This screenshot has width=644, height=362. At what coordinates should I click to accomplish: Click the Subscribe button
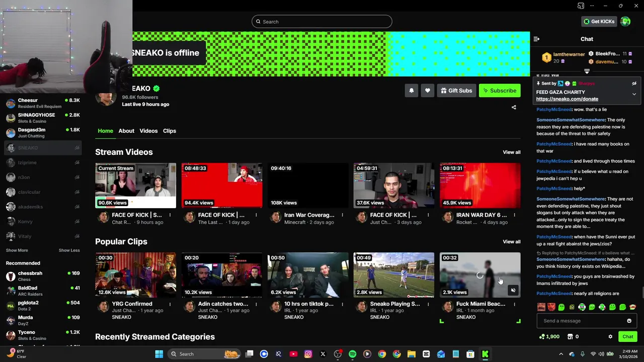(x=500, y=90)
